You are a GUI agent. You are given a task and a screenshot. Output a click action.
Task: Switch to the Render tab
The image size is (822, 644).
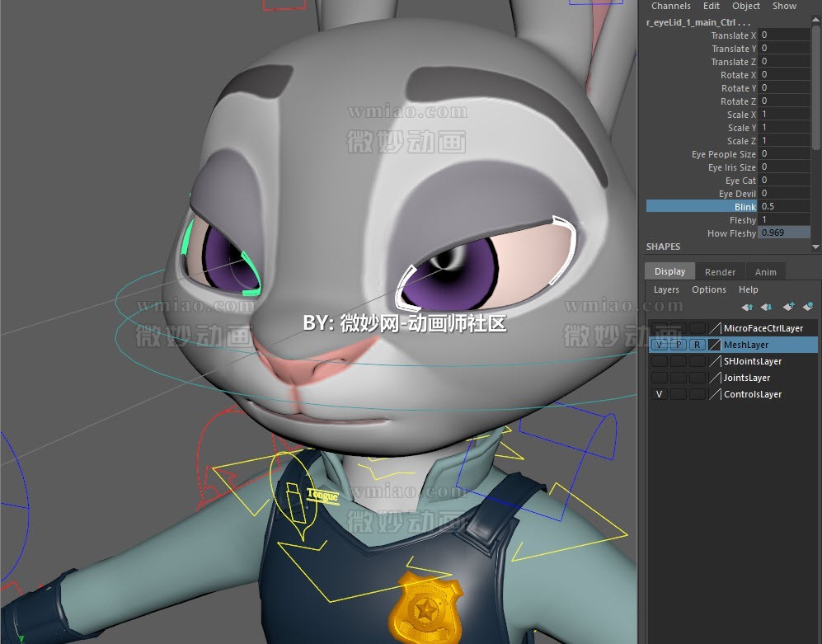click(721, 271)
